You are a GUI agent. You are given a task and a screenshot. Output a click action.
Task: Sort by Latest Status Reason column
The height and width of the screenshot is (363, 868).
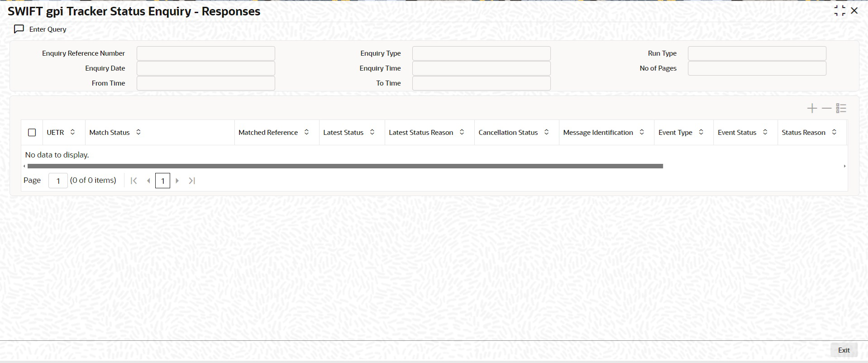[x=462, y=132]
